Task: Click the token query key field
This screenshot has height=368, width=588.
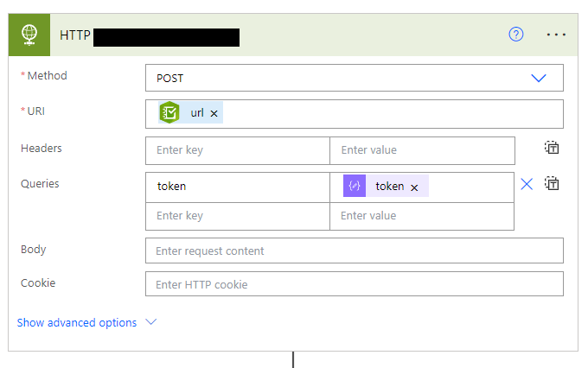Action: [x=238, y=186]
